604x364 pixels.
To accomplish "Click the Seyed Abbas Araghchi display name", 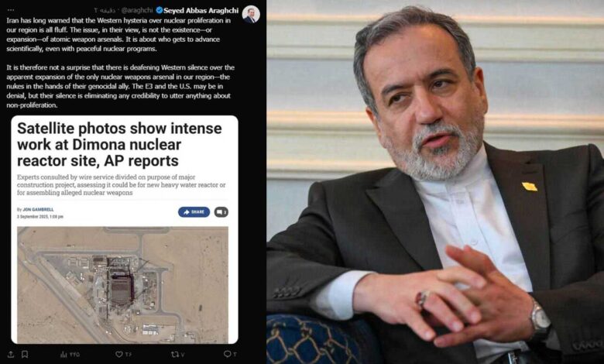I will [201, 10].
